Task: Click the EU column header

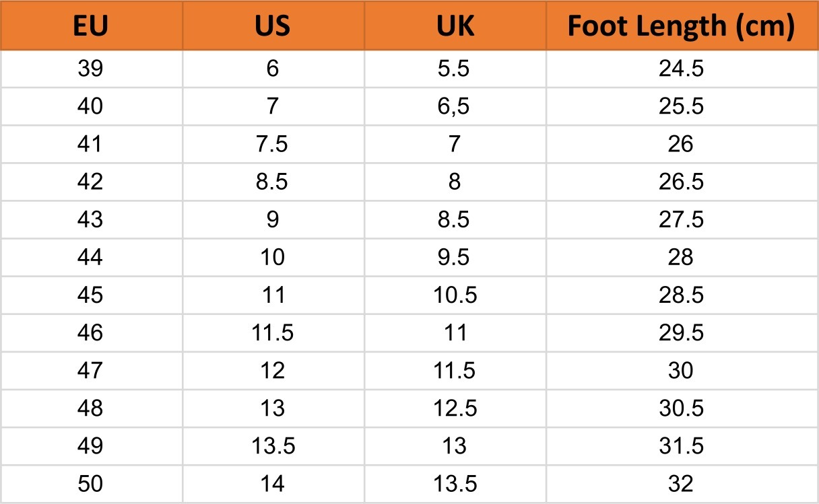Action: click(x=91, y=26)
